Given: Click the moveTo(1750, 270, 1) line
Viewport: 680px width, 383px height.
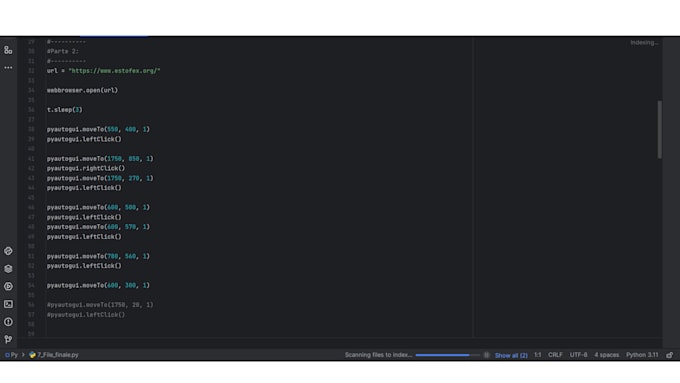Looking at the screenshot, I should pos(100,178).
